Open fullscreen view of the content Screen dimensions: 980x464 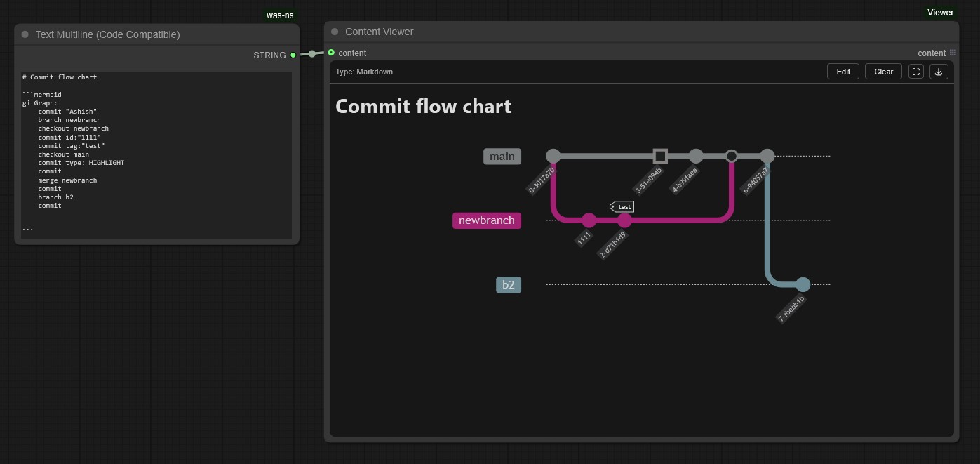click(x=916, y=72)
